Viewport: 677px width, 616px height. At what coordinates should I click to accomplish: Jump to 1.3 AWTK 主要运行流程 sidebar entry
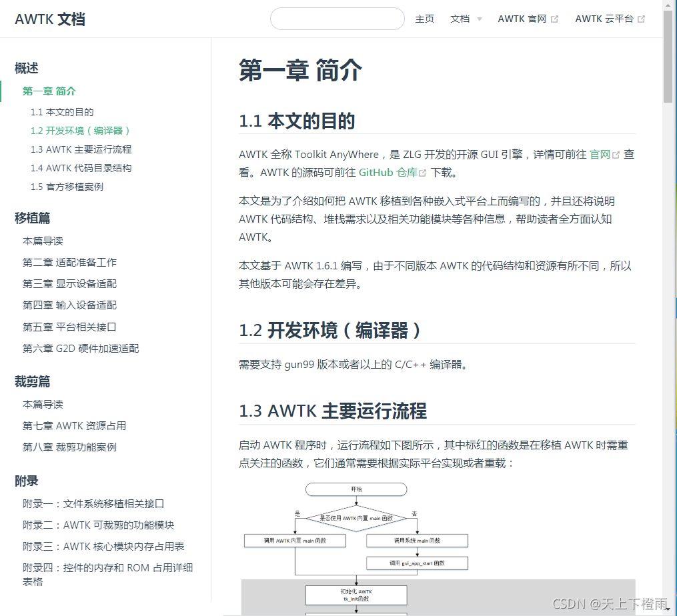(81, 149)
